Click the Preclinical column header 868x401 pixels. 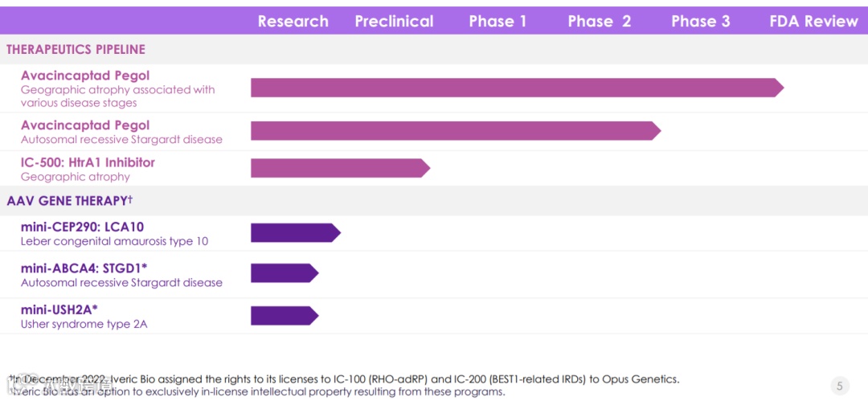394,22
